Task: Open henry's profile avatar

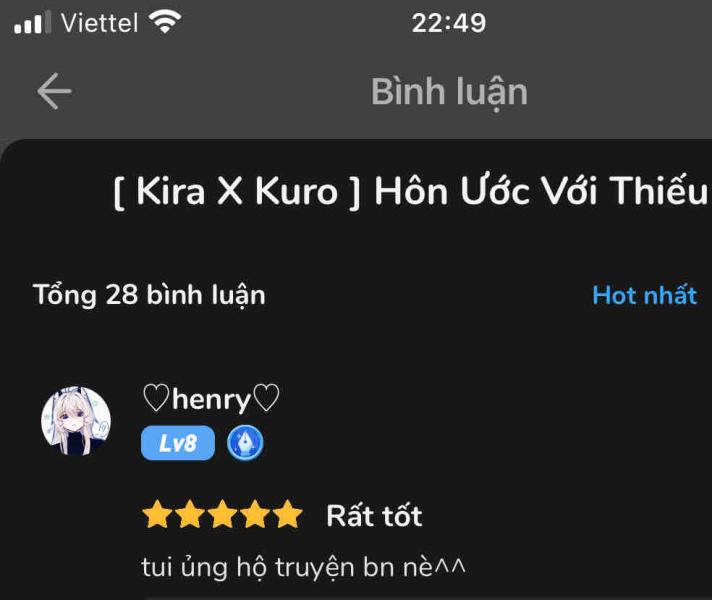Action: [76, 421]
